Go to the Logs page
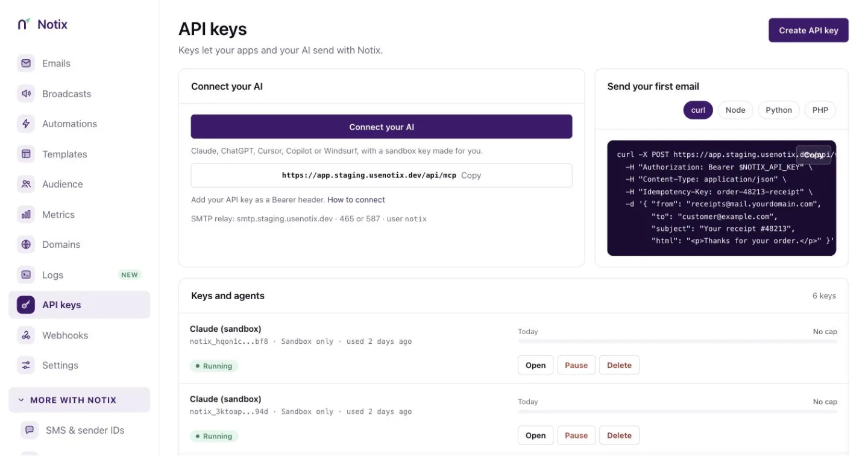The height and width of the screenshot is (456, 868). tap(79, 274)
